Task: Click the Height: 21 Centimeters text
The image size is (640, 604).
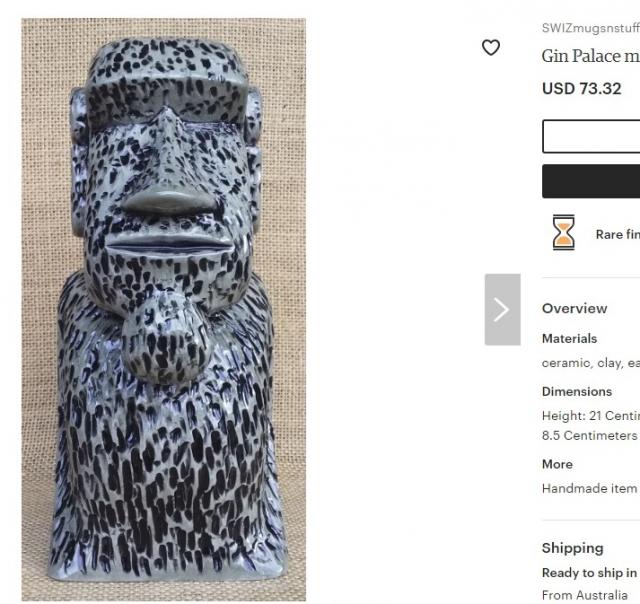Action: pyautogui.click(x=590, y=415)
